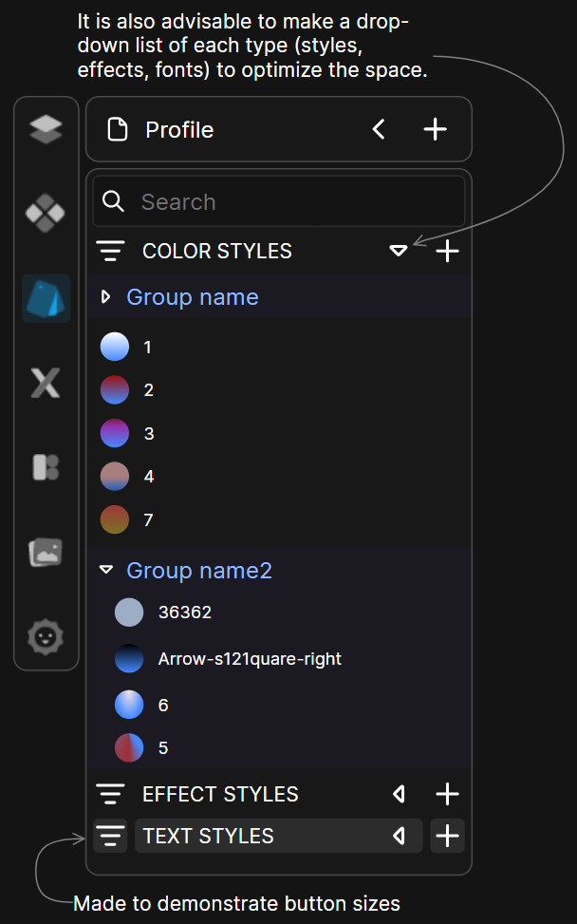Collapse the Color Styles section dropdown arrow
Viewport: 577px width, 924px height.
point(399,252)
